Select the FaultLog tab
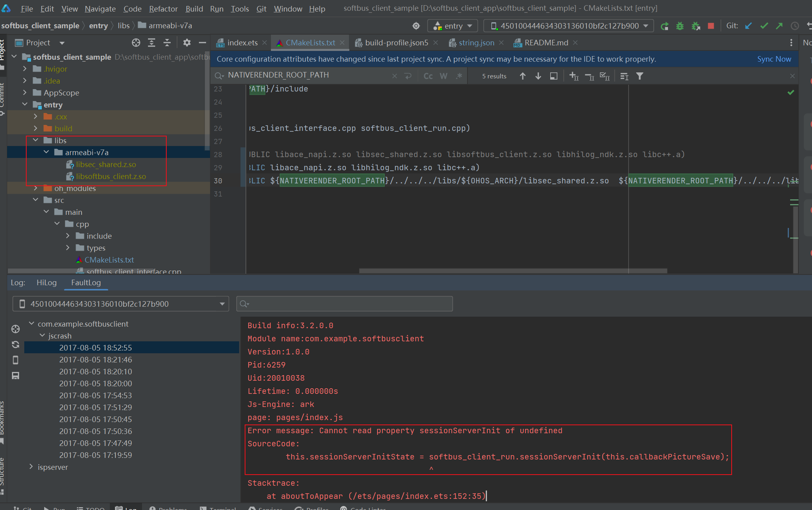Image resolution: width=812 pixels, height=510 pixels. tap(86, 282)
